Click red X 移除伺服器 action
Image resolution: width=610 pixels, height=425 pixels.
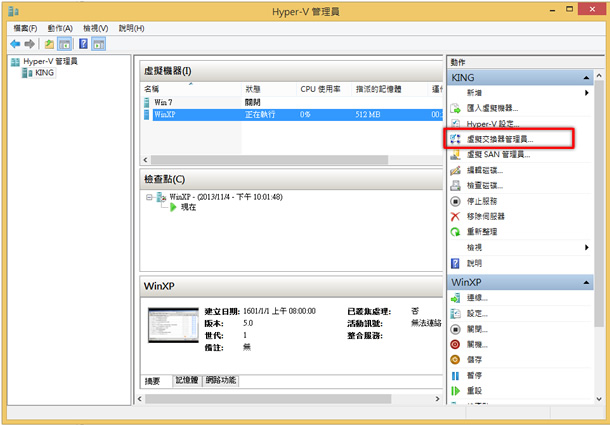click(455, 216)
